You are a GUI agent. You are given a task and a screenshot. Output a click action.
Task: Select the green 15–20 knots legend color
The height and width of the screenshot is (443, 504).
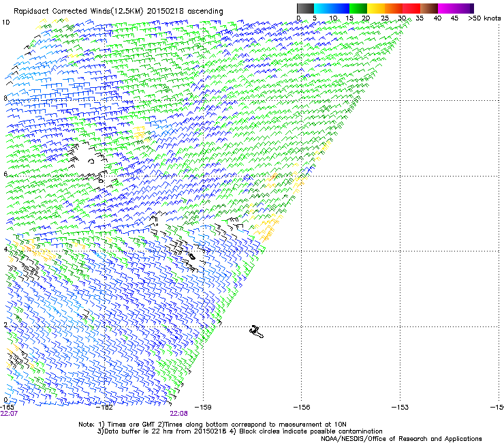click(x=358, y=8)
